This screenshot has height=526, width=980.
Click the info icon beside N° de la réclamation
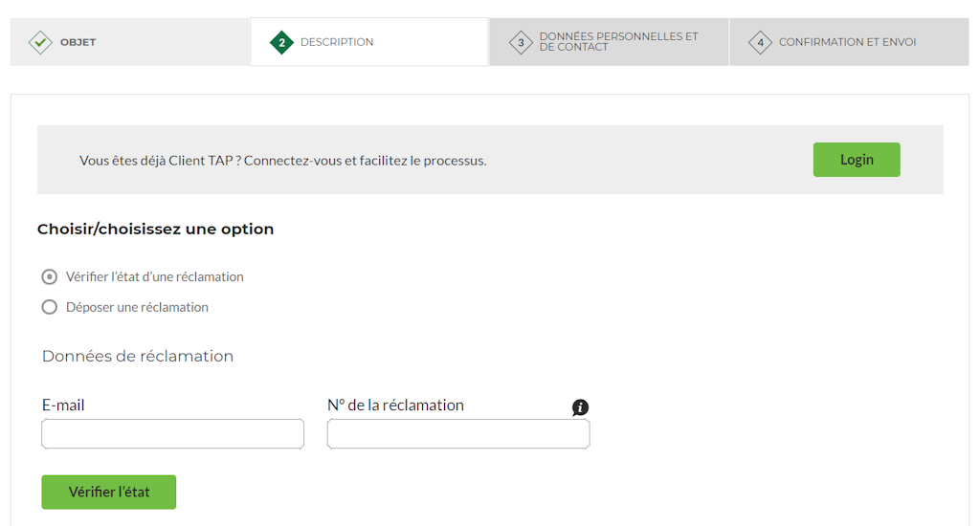coord(580,407)
